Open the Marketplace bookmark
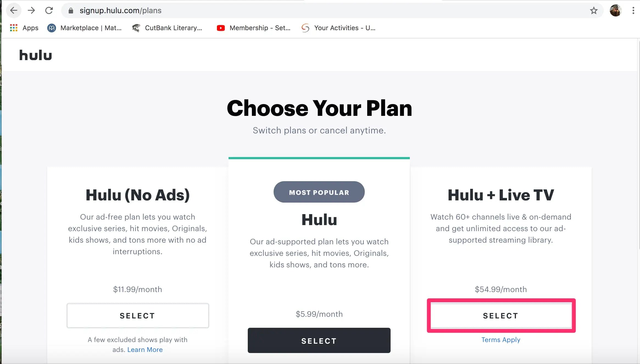Image resolution: width=640 pixels, height=364 pixels. (x=85, y=28)
